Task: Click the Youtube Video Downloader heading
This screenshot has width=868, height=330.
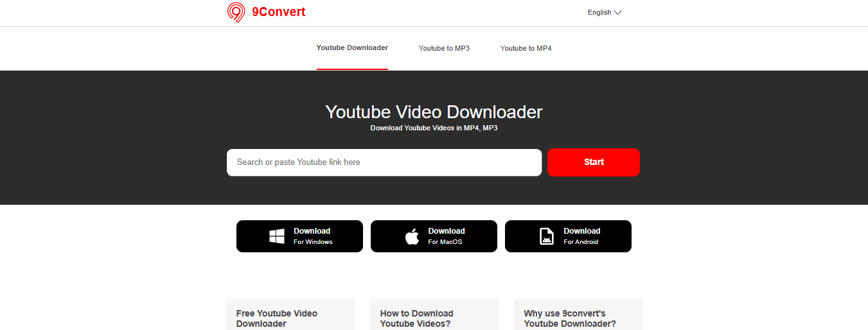Action: click(x=434, y=112)
